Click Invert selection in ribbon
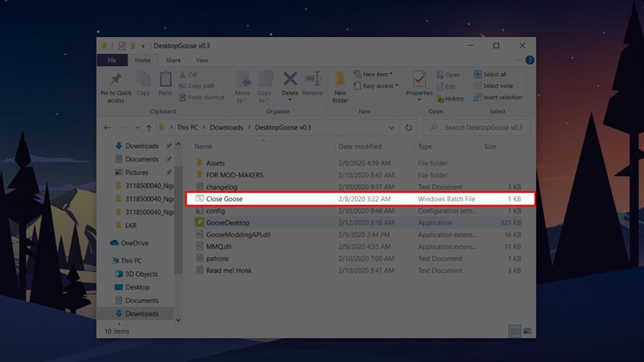The height and width of the screenshot is (362, 644). 497,97
